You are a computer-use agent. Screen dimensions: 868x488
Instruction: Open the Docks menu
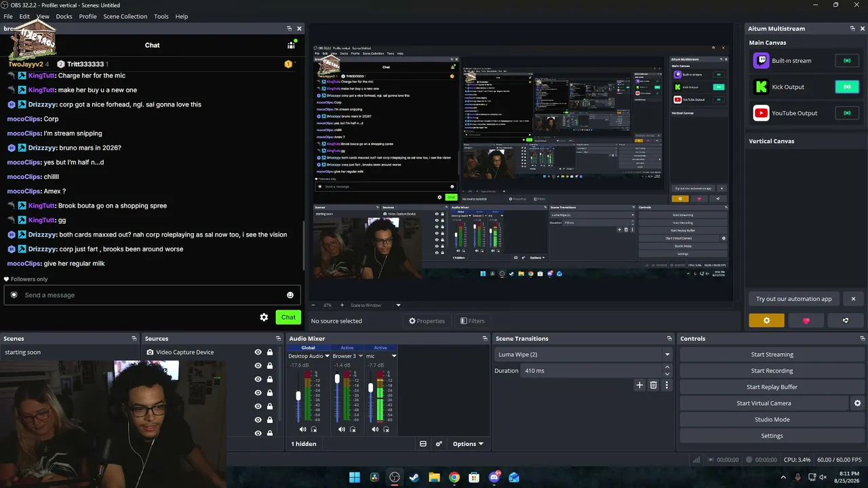(x=64, y=16)
